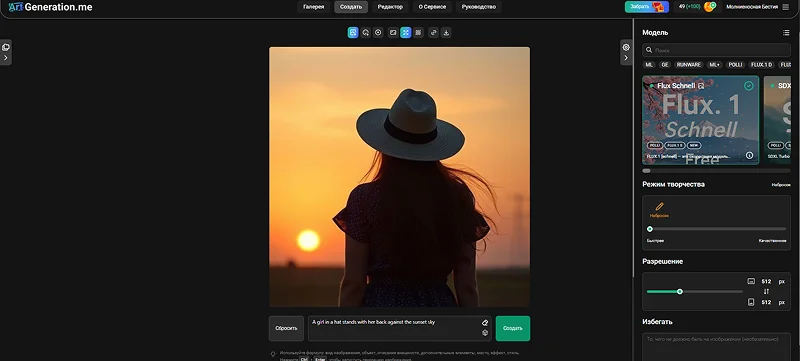Image resolution: width=800 pixels, height=361 pixels.
Task: Select the Flux Schnell model card
Action: pyautogui.click(x=701, y=120)
